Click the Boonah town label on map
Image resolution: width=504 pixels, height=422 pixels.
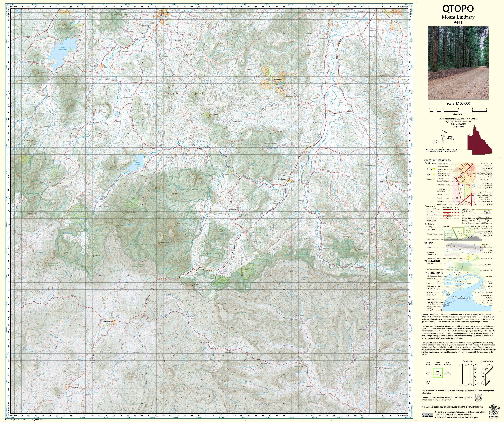pyautogui.click(x=165, y=12)
